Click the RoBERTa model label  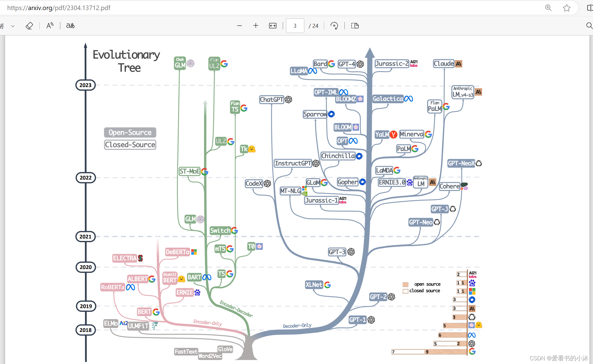tap(113, 287)
